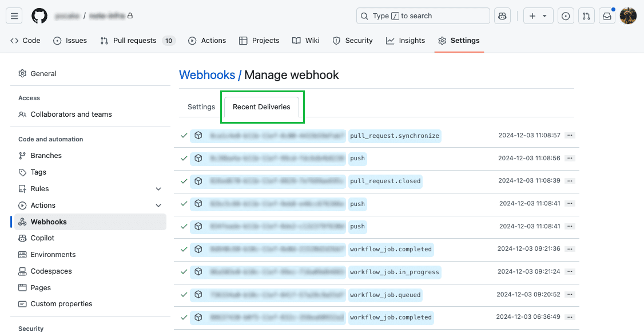The image size is (644, 332).
Task: Open the global navigation hamburger menu
Action: (x=14, y=15)
